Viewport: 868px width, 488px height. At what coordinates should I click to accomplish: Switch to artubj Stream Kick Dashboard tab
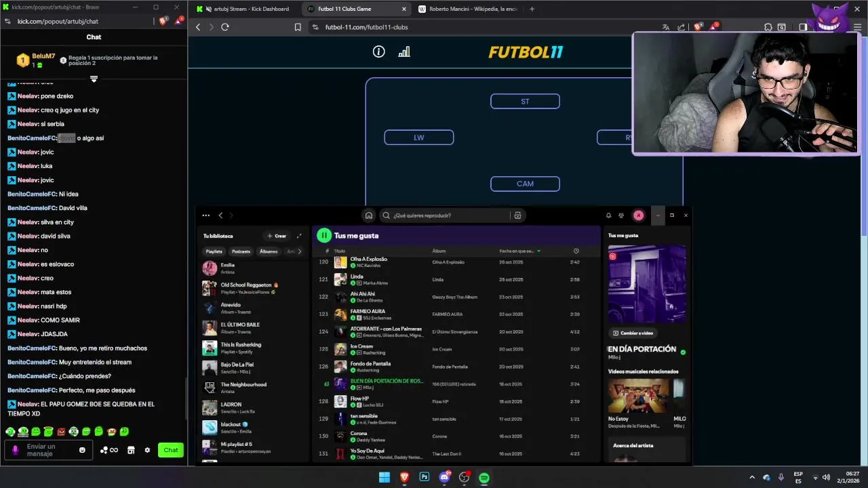click(244, 9)
